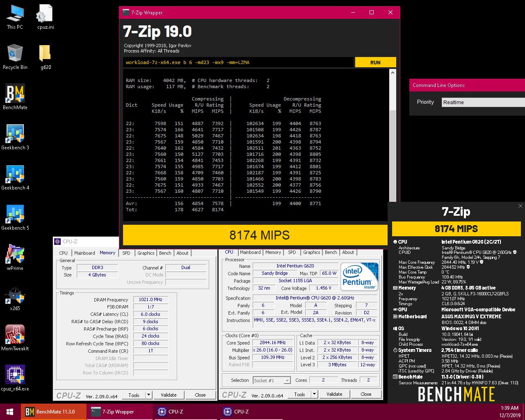Screen dimensions: 525x420
Task: Launch the wPrime desktop shortcut
Action: (x=15, y=258)
